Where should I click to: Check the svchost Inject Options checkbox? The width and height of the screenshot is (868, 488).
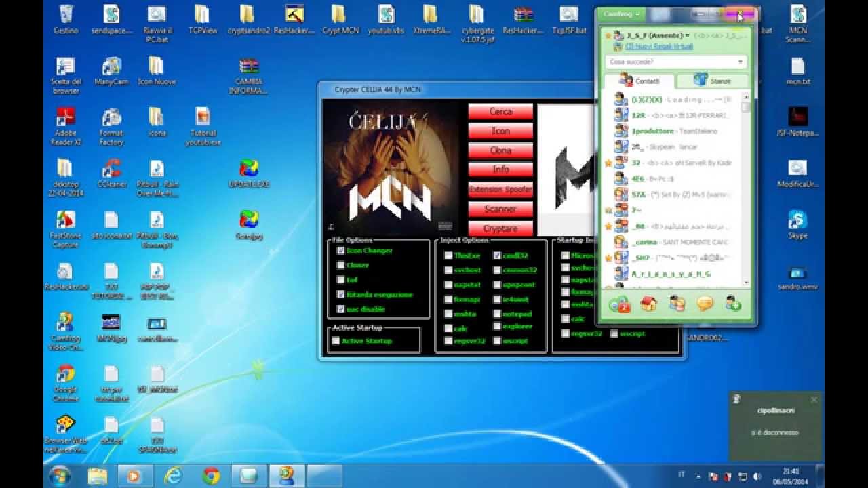coord(448,270)
